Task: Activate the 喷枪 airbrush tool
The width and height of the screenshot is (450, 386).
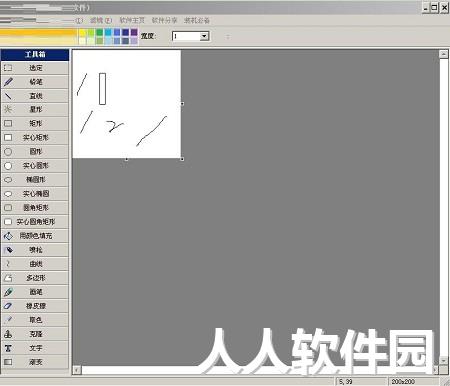Action: click(35, 250)
